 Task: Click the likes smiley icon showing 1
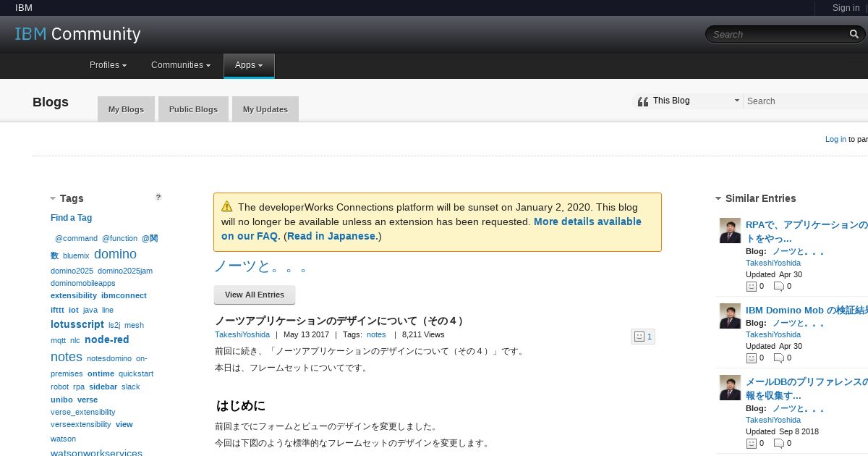coord(639,337)
